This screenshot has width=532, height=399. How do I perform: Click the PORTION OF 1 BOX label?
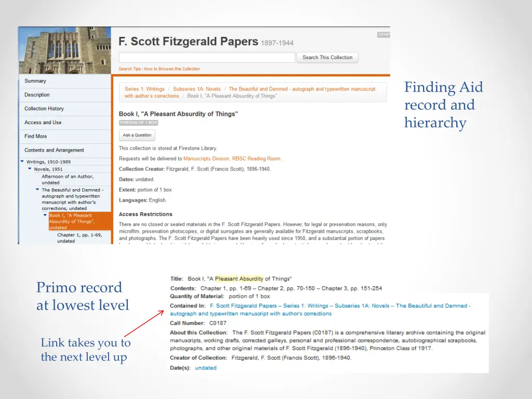(x=138, y=123)
